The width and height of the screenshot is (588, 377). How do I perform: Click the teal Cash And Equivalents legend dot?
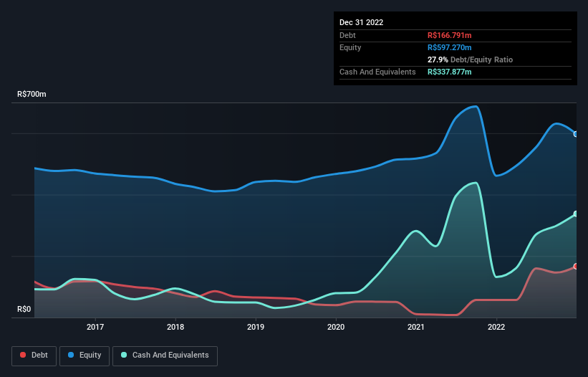pyautogui.click(x=124, y=355)
